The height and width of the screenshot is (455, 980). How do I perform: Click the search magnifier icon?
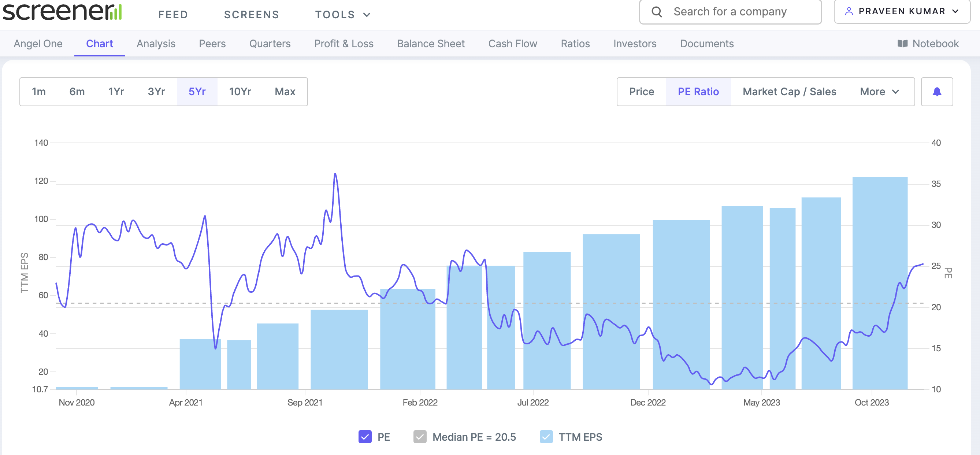pos(656,12)
